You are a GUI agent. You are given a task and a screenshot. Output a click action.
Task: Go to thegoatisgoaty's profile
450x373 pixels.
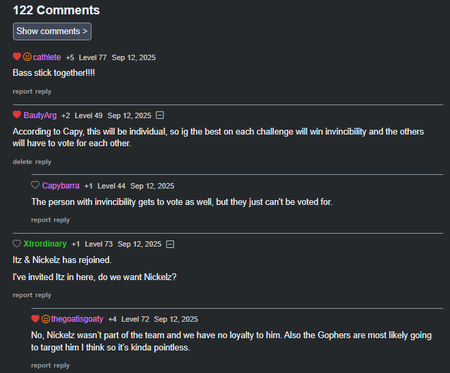(x=77, y=319)
